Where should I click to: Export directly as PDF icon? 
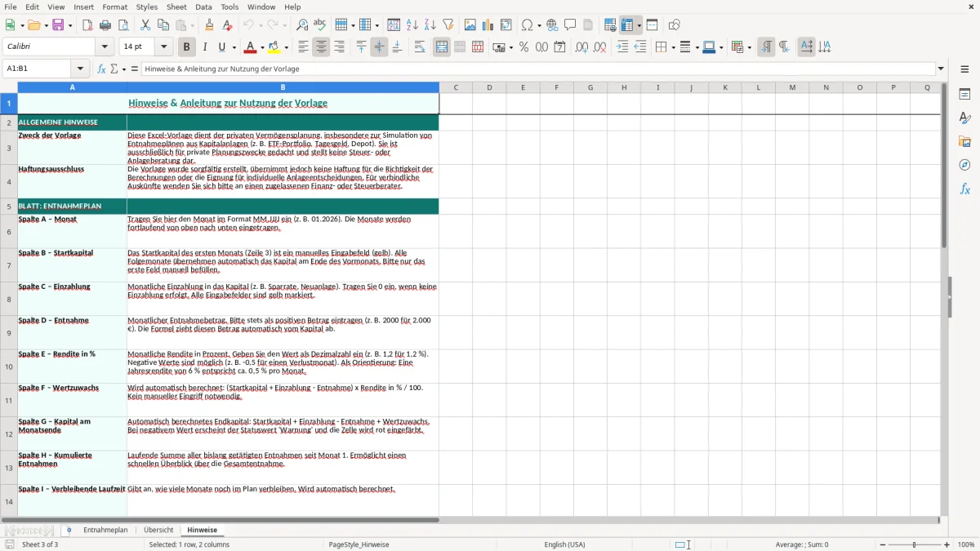[87, 25]
